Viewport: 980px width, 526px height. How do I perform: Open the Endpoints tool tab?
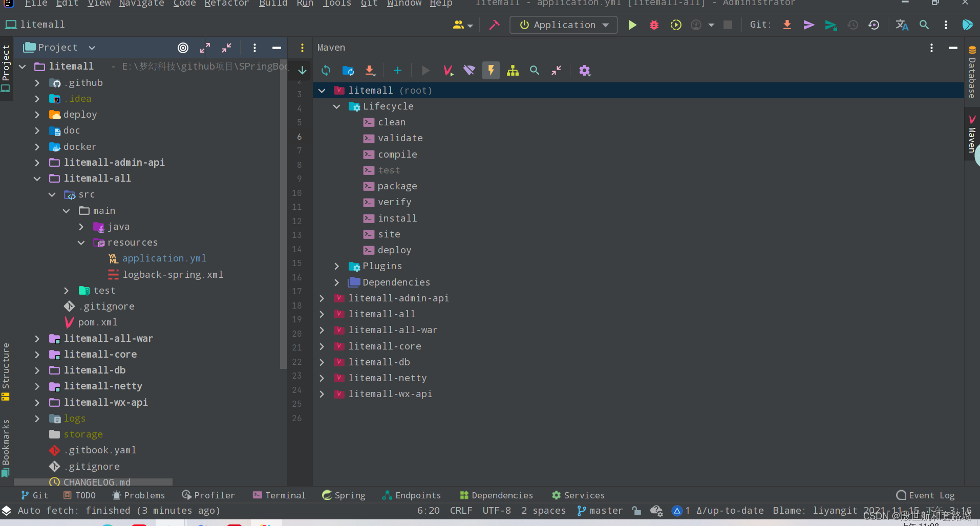[x=412, y=495]
